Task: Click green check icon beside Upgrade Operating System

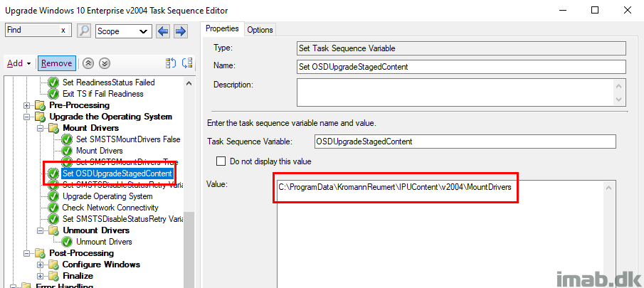Action: 53,196
